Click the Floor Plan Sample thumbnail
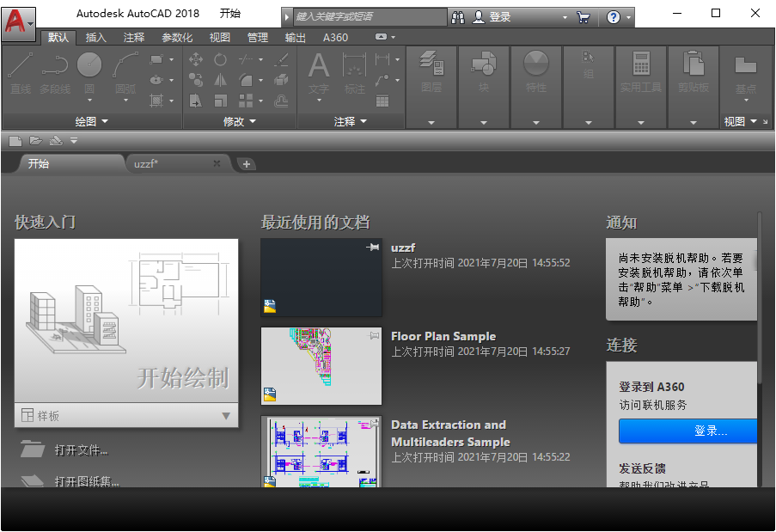This screenshot has width=776, height=532. tap(321, 366)
